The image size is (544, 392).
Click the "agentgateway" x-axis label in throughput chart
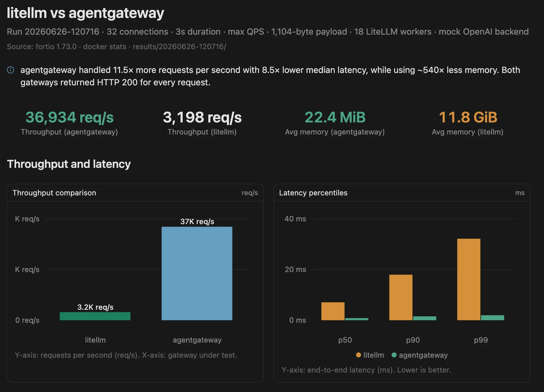click(x=197, y=340)
